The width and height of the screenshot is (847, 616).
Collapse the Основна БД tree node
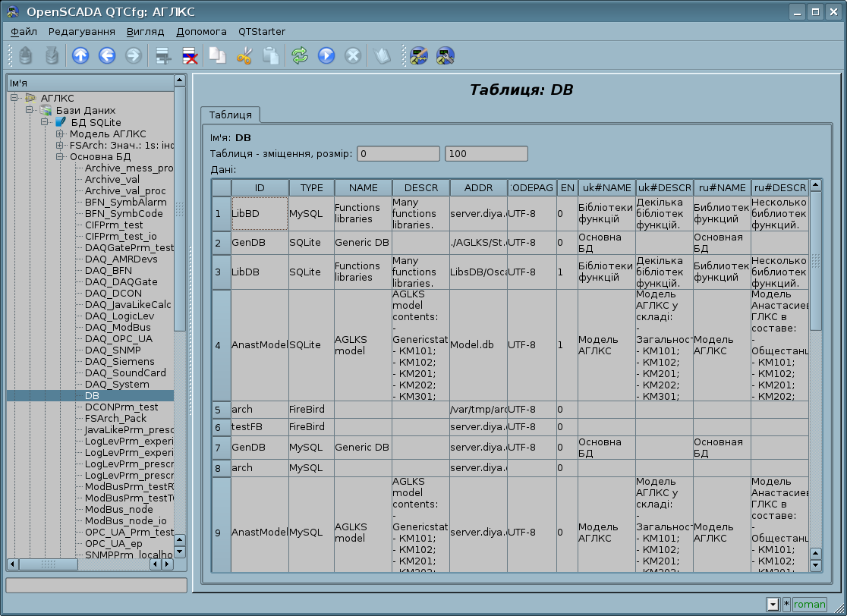coord(59,157)
